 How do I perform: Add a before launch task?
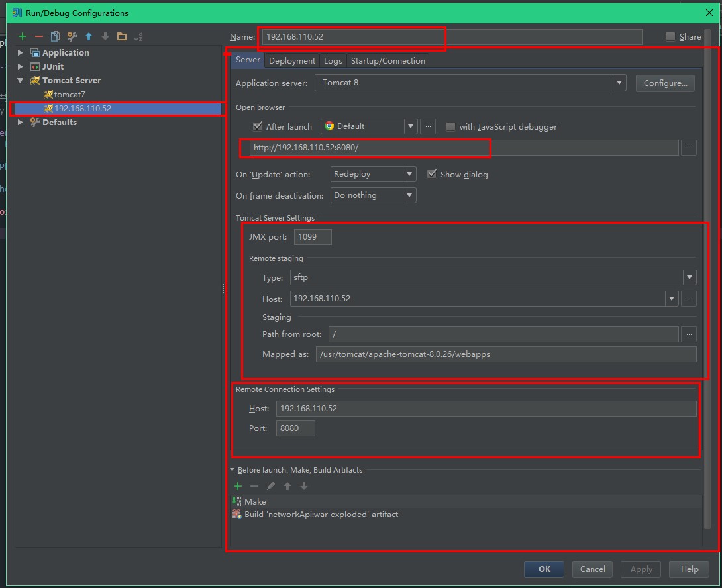(x=238, y=486)
